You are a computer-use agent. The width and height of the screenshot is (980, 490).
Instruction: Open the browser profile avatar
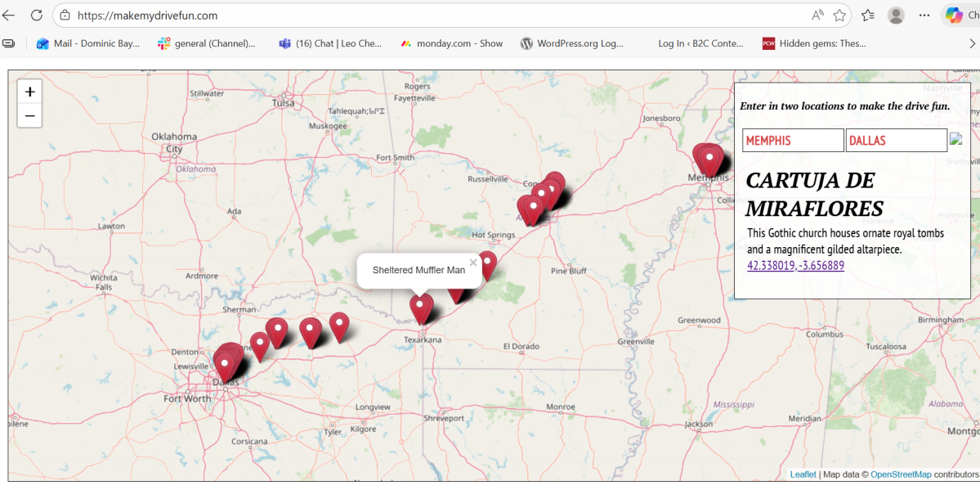click(x=897, y=16)
